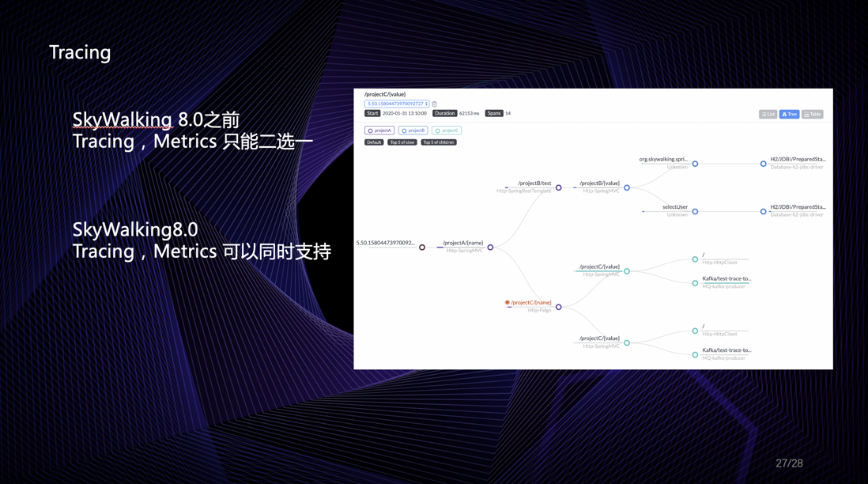Click the upper "/" Http-HttpClient span node
This screenshot has width=868, height=484.
pyautogui.click(x=696, y=259)
